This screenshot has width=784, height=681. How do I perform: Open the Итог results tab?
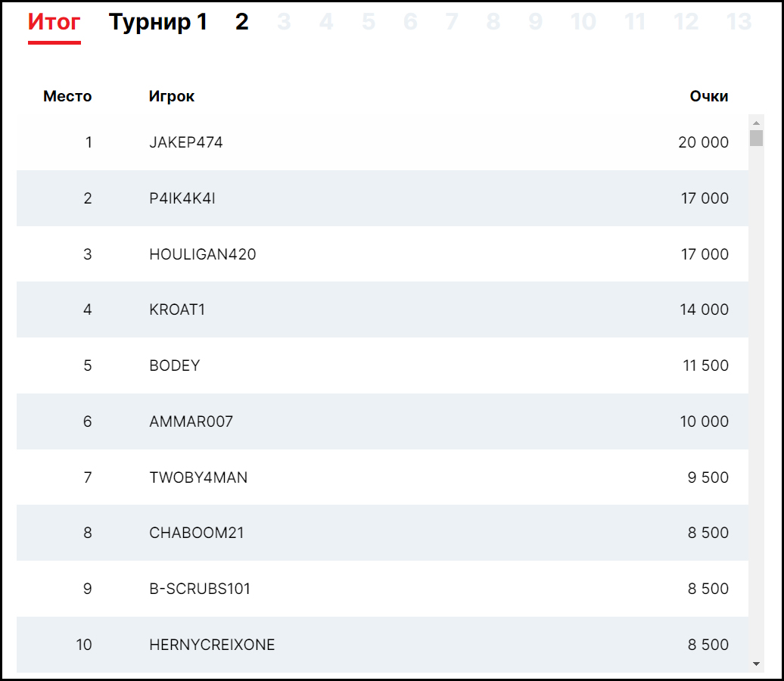[54, 23]
